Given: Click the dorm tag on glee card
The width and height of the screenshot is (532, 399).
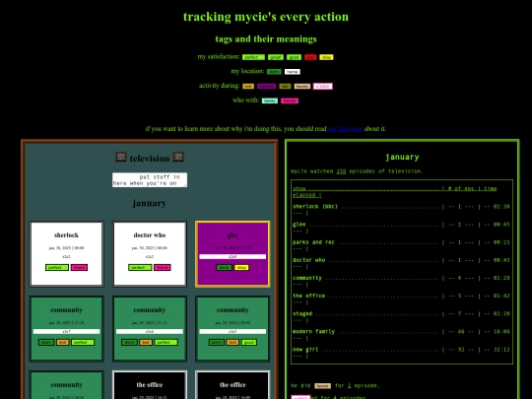Looking at the screenshot, I should [x=224, y=267].
